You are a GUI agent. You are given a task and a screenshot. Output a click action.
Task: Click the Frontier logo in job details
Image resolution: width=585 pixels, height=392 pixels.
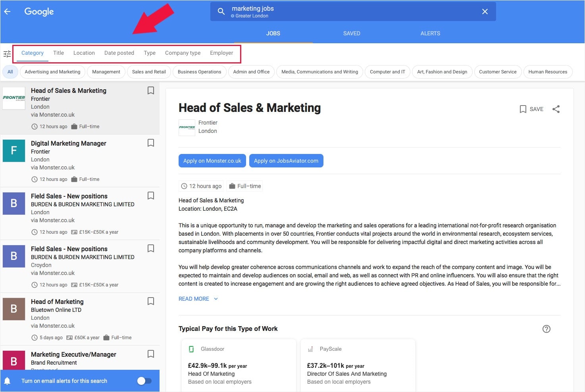click(187, 128)
